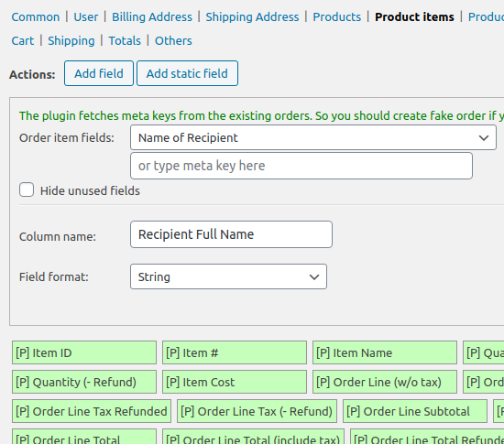Select [P] Order Line Tax Refunded field
Image resolution: width=504 pixels, height=444 pixels.
pyautogui.click(x=92, y=411)
